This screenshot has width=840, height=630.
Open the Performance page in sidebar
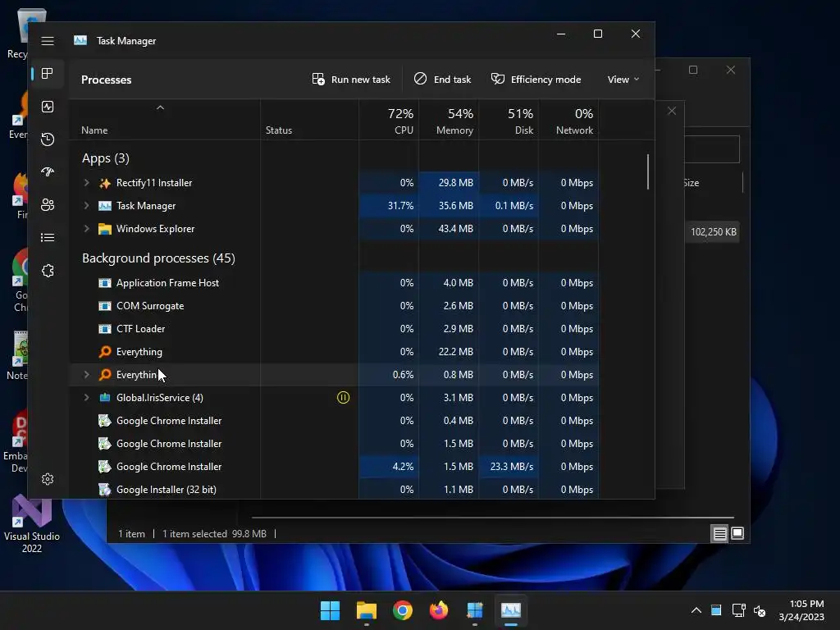tap(48, 107)
